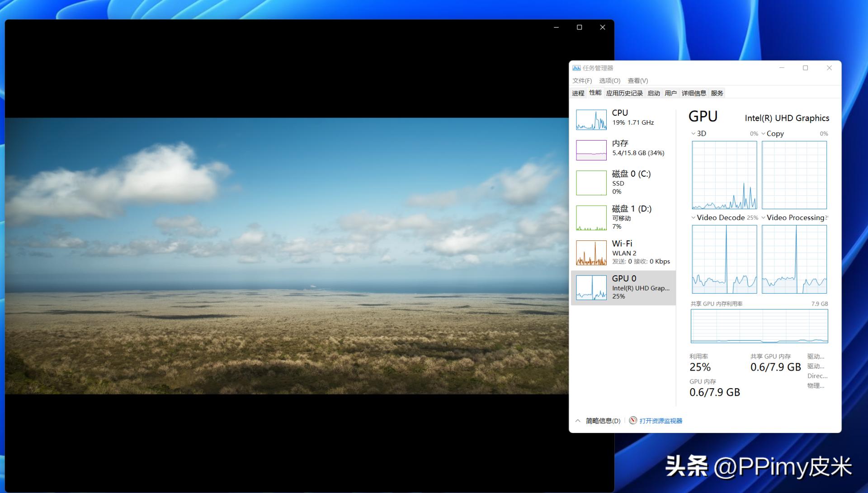Screen dimensions: 868x493
Task: Switch to the 详细信息 tab
Action: point(693,93)
